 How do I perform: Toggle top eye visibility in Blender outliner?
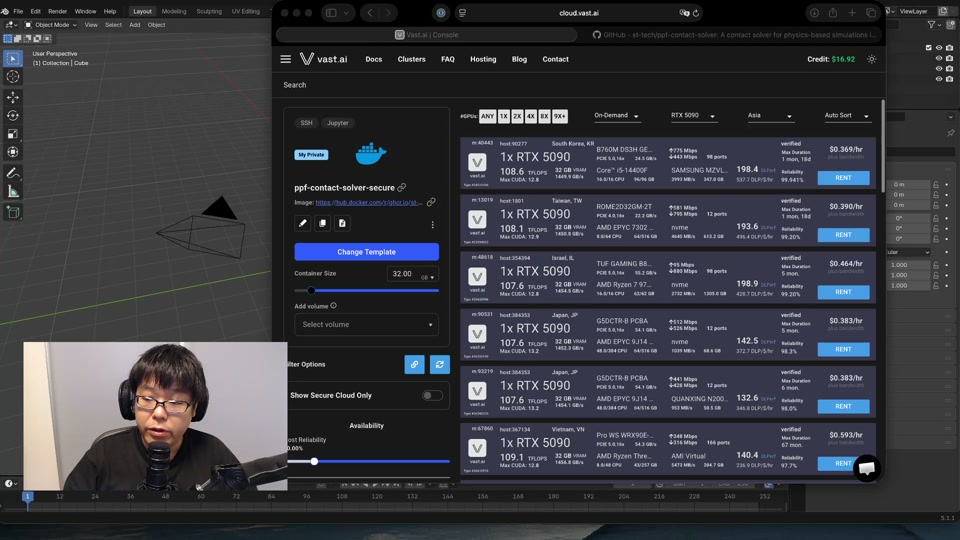coord(939,48)
